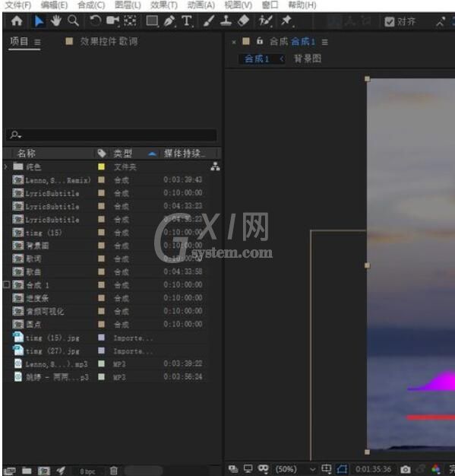The width and height of the screenshot is (455, 476).
Task: Select the Puppet Pin tool
Action: (286, 21)
